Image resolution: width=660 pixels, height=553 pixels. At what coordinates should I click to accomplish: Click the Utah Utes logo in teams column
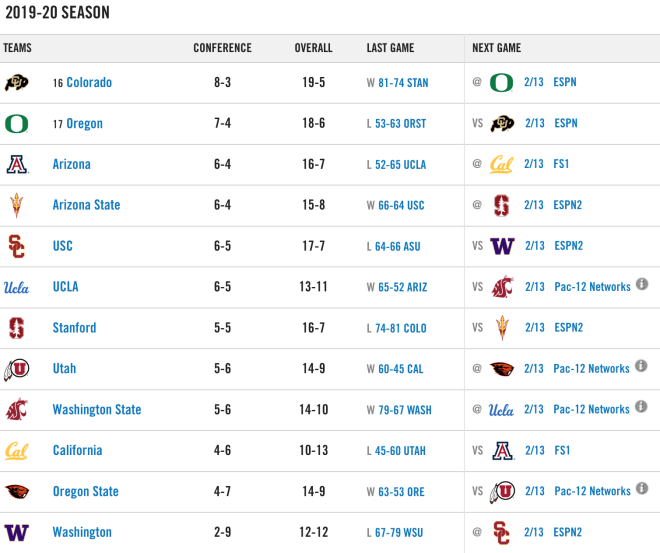[16, 369]
